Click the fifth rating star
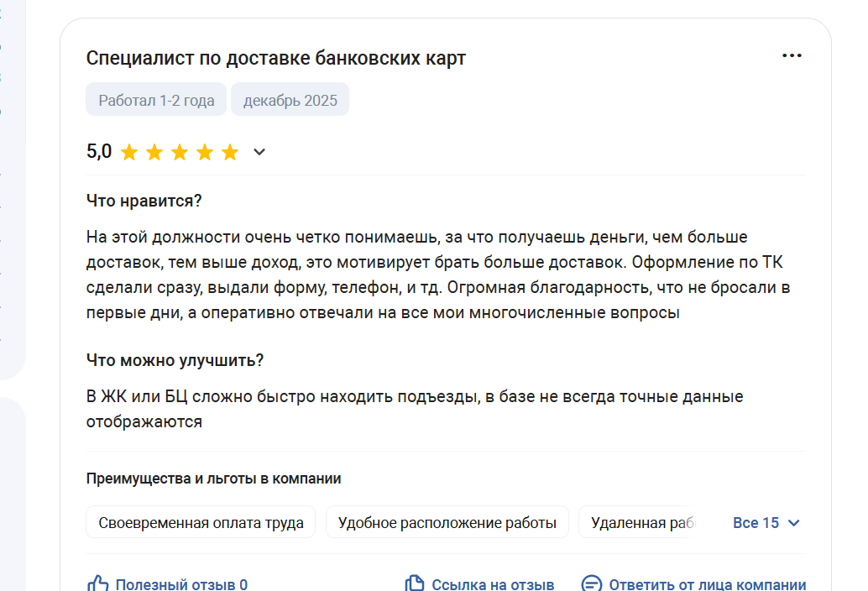This screenshot has width=868, height=591. point(230,153)
